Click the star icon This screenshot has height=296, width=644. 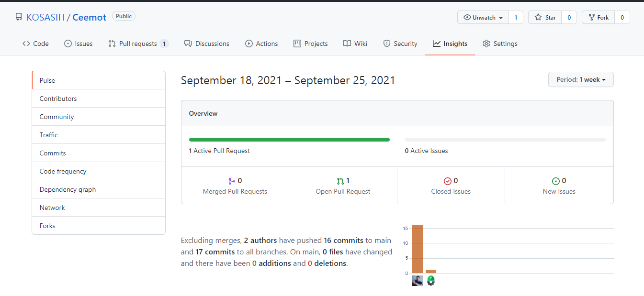pos(538,18)
